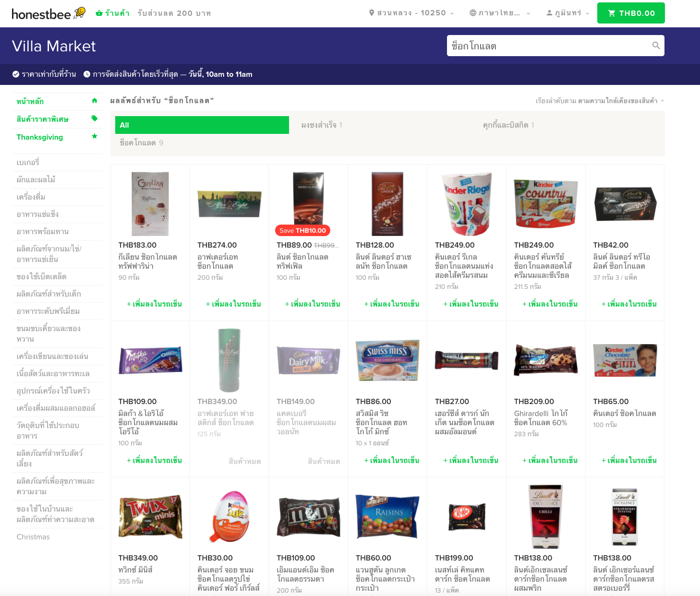The height and width of the screenshot is (596, 700).
Task: Add Guylian chocolate THB183.00 to cart
Action: (x=154, y=304)
